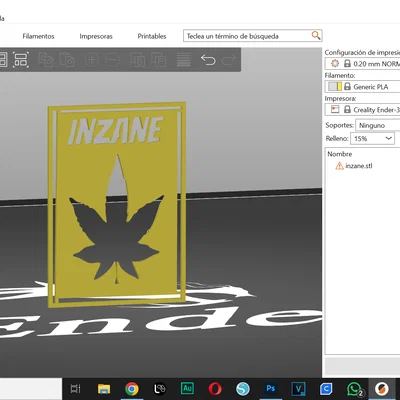Image resolution: width=400 pixels, height=400 pixels.
Task: Switch to the Filamentos tab
Action: [38, 36]
